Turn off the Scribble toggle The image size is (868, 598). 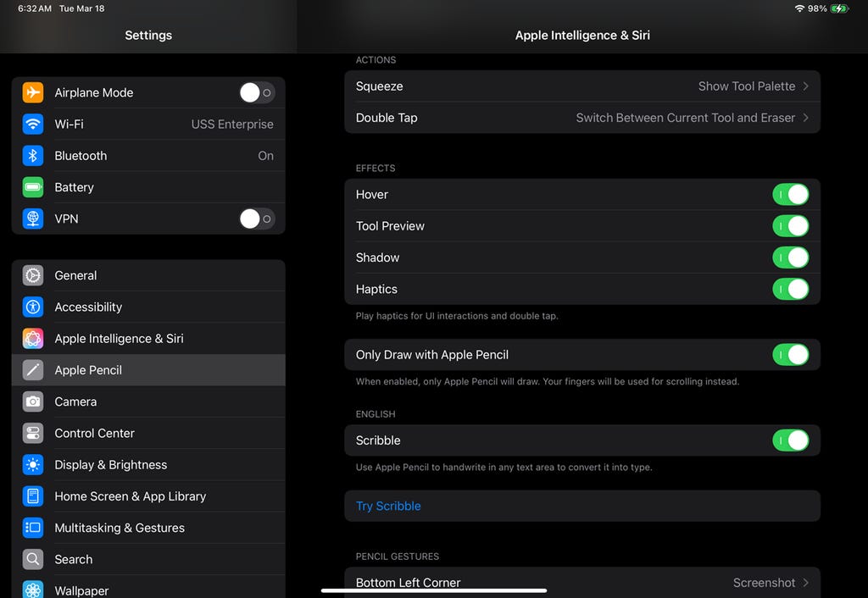coord(791,440)
